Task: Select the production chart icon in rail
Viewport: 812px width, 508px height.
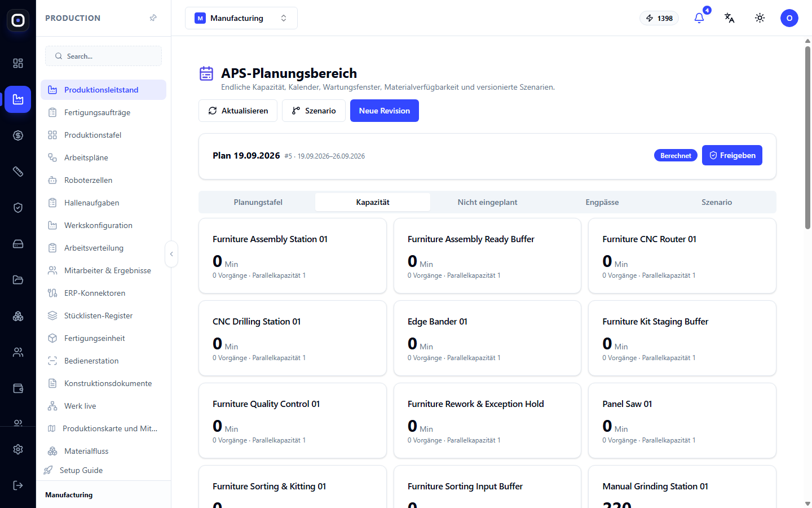Action: tap(18, 99)
